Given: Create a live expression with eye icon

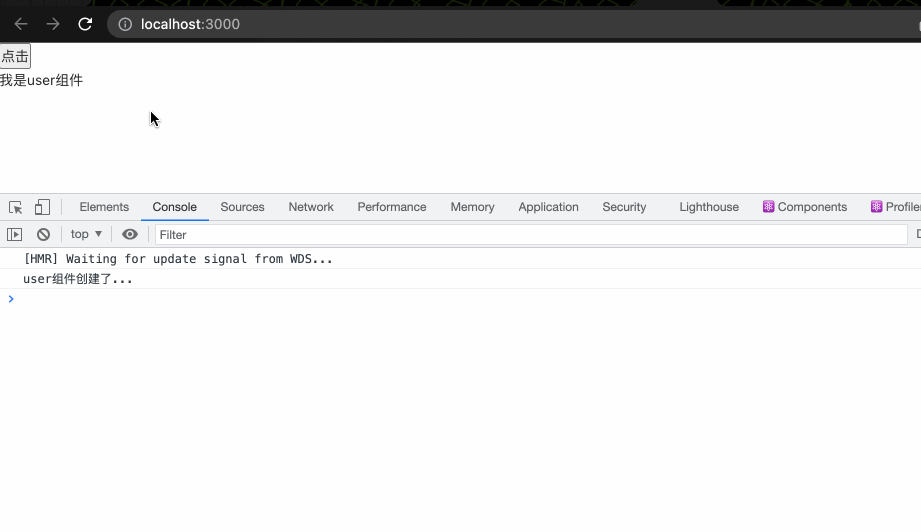Looking at the screenshot, I should (130, 235).
